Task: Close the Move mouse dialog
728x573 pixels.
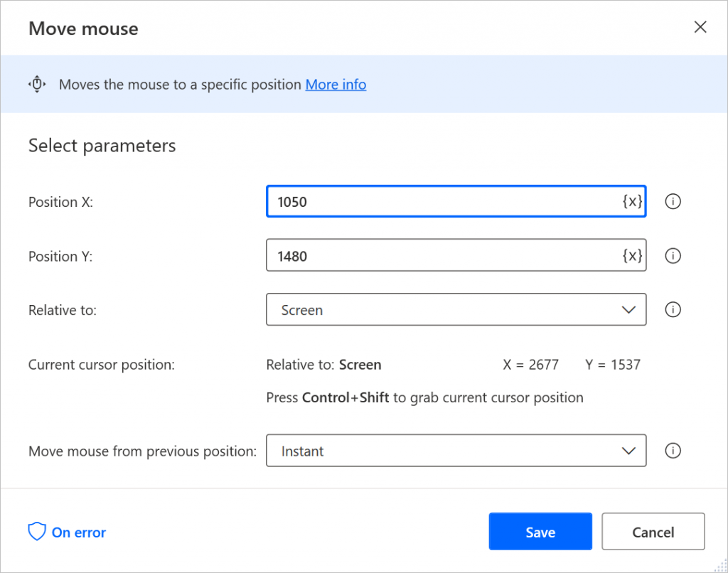Action: tap(700, 28)
